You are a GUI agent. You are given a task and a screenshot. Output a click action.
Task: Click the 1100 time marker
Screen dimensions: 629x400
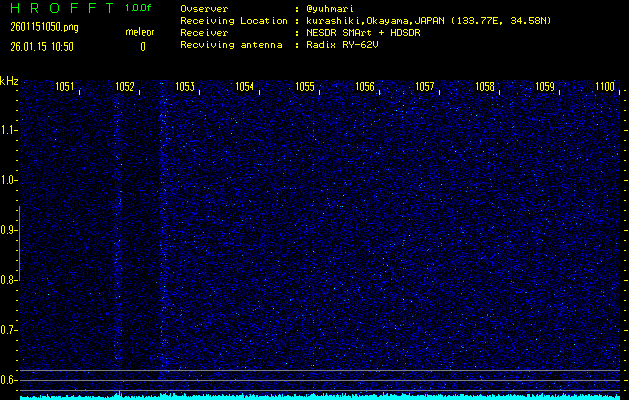pyautogui.click(x=605, y=87)
